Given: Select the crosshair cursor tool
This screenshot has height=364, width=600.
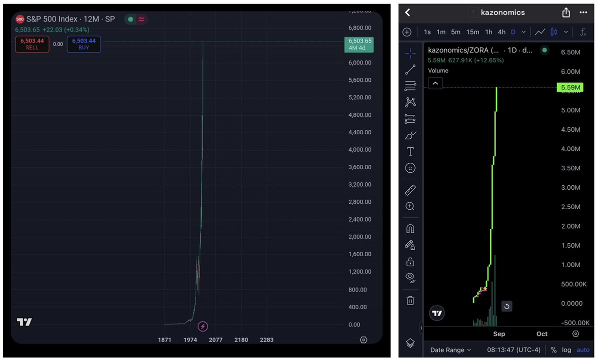Looking at the screenshot, I should click(x=410, y=53).
